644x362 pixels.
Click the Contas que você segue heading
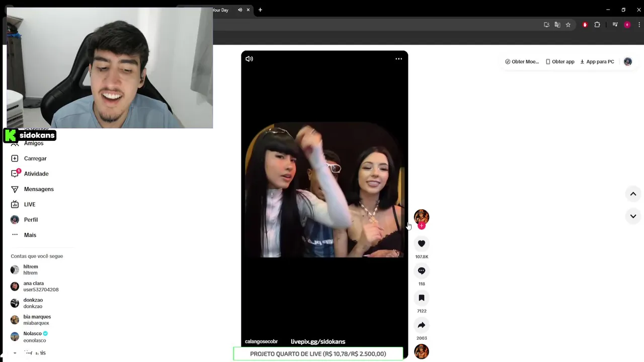point(37,256)
